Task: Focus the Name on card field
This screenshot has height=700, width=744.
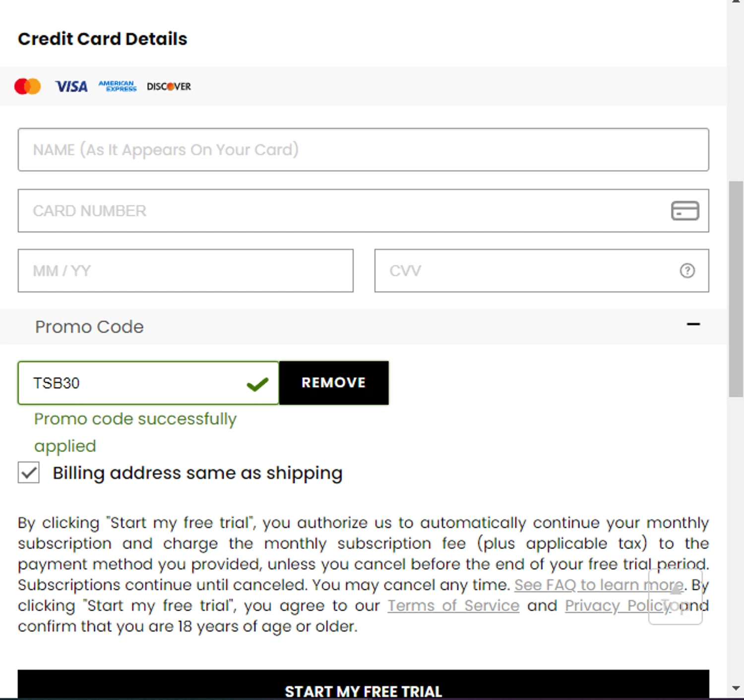Action: point(363,150)
